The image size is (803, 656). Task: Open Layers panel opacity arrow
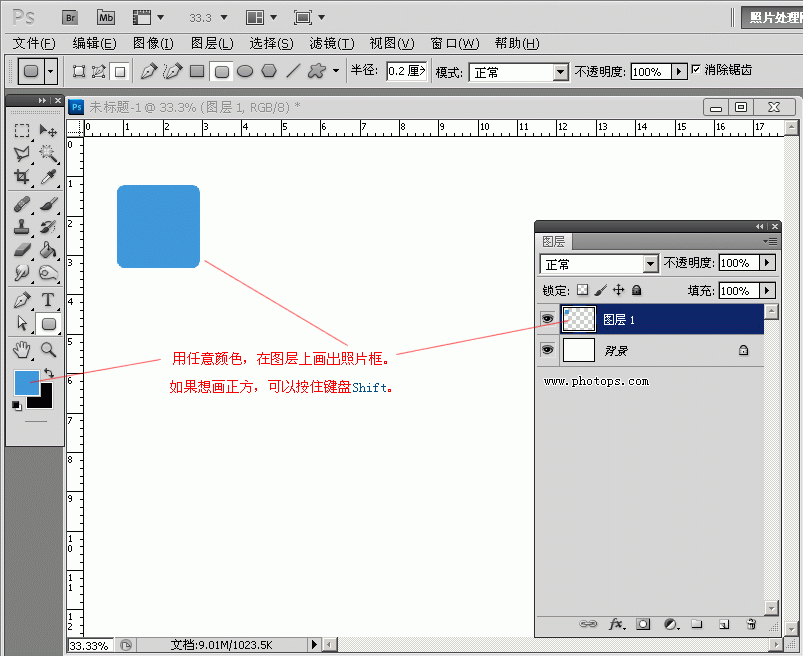pyautogui.click(x=767, y=263)
